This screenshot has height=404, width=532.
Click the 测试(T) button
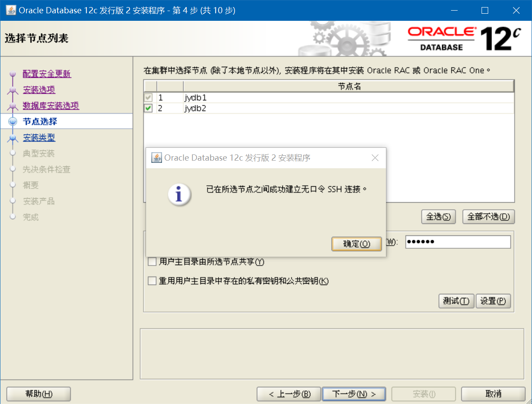point(456,301)
